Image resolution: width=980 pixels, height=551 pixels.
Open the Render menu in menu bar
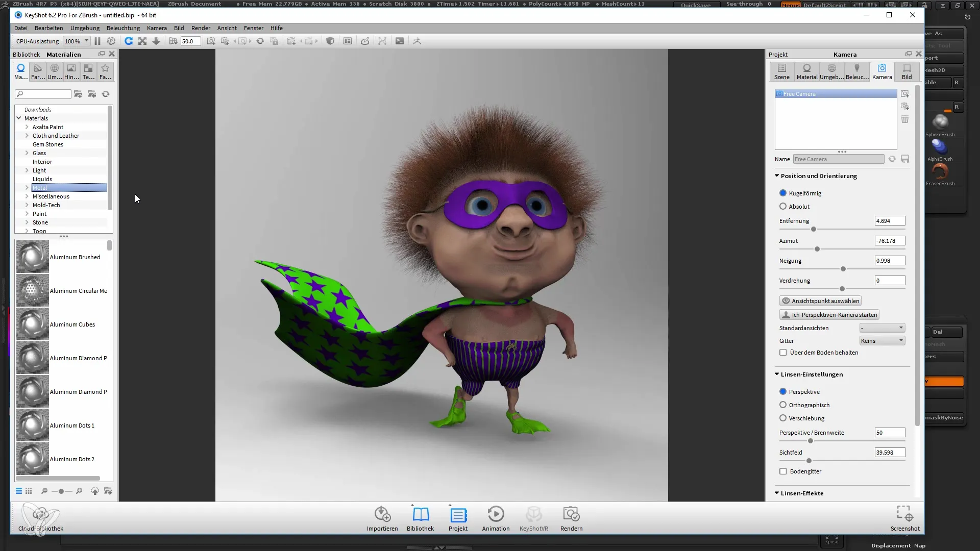coord(201,28)
